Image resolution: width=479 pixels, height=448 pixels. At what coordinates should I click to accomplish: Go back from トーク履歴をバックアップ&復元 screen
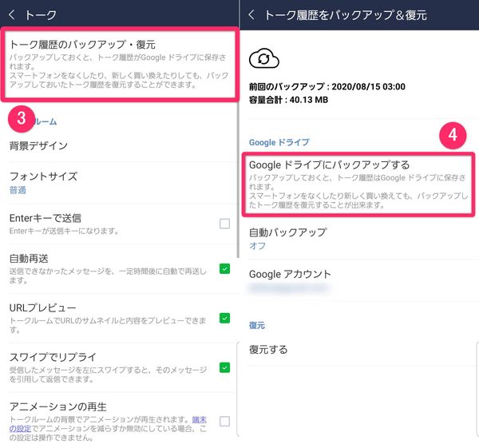click(x=251, y=14)
